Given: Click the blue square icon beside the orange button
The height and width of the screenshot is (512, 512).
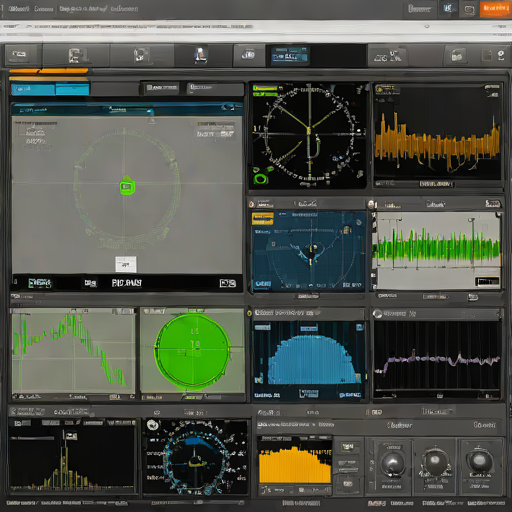Looking at the screenshot, I should [448, 8].
